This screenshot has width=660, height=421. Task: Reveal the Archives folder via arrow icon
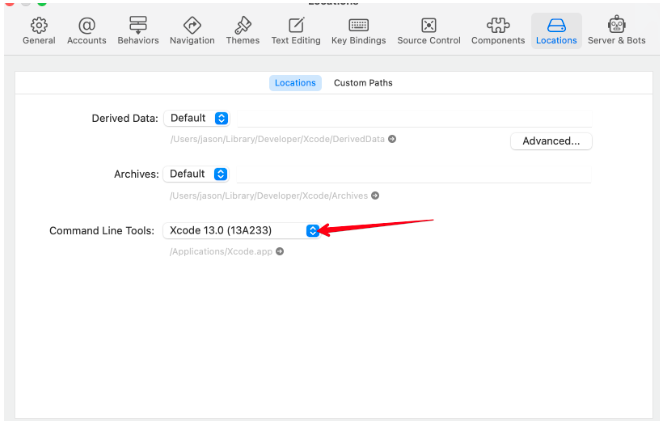(375, 195)
